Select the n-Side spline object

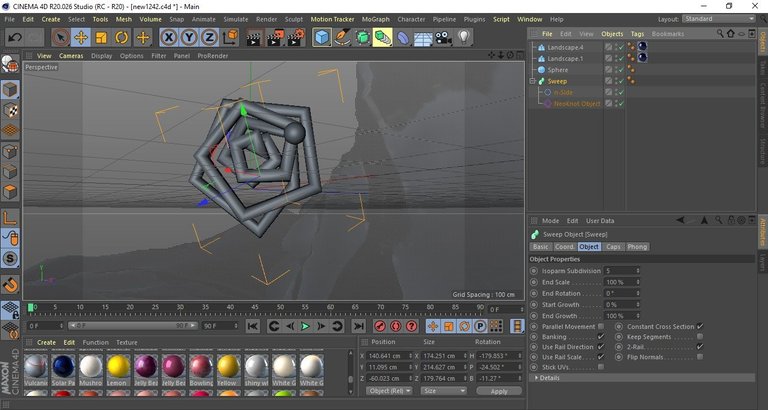coord(563,93)
